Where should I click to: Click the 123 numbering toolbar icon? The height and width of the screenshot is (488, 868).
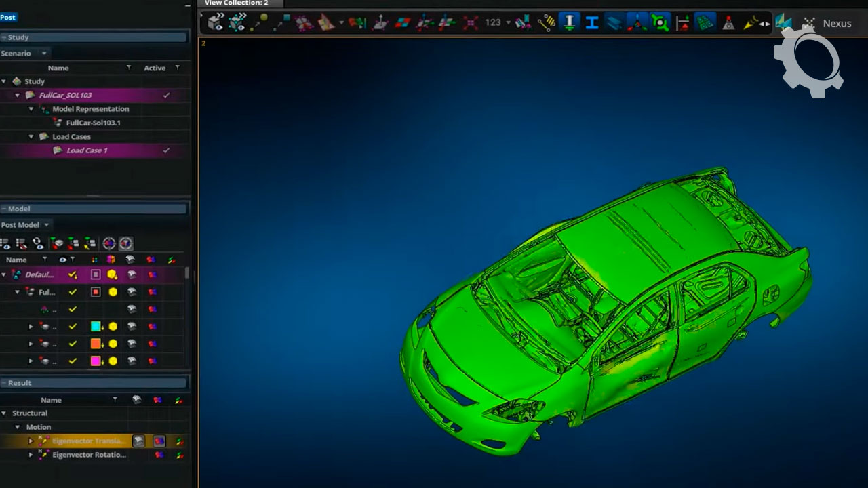point(493,23)
